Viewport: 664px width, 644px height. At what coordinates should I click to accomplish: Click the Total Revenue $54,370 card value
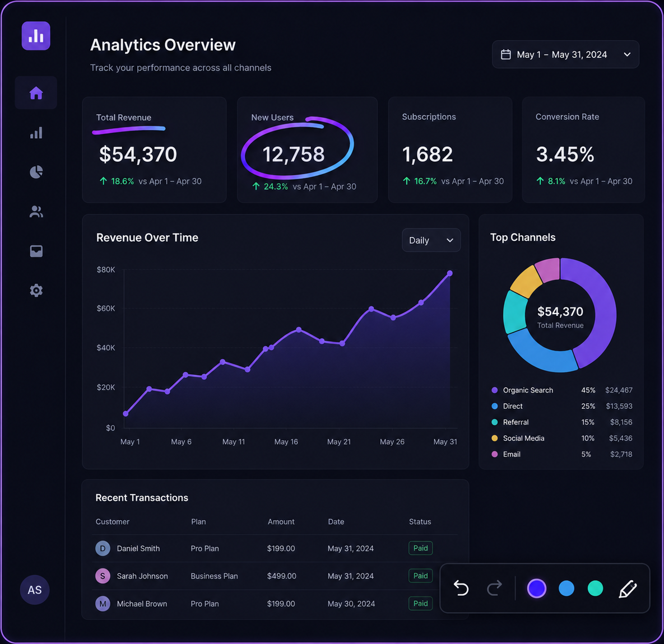click(138, 155)
